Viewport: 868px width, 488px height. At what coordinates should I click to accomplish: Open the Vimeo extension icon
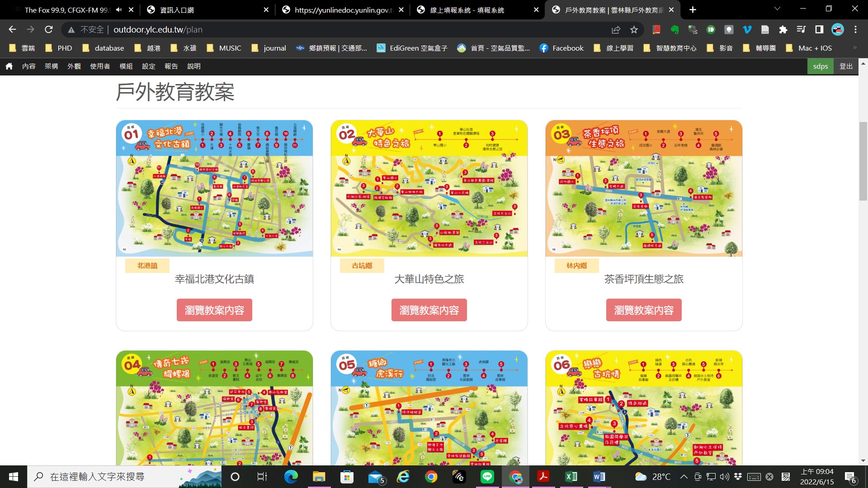pyautogui.click(x=747, y=30)
